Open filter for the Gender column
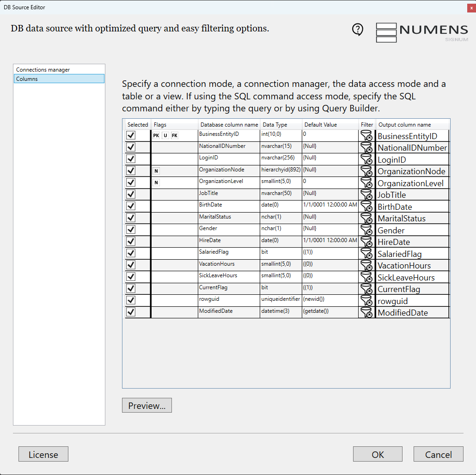Image resolution: width=476 pixels, height=475 pixels. (x=366, y=230)
